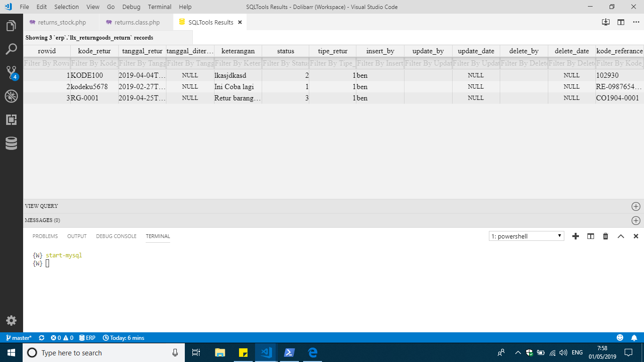644x362 pixels.
Task: Open Today: 6 mins time tracker item
Action: point(124,338)
